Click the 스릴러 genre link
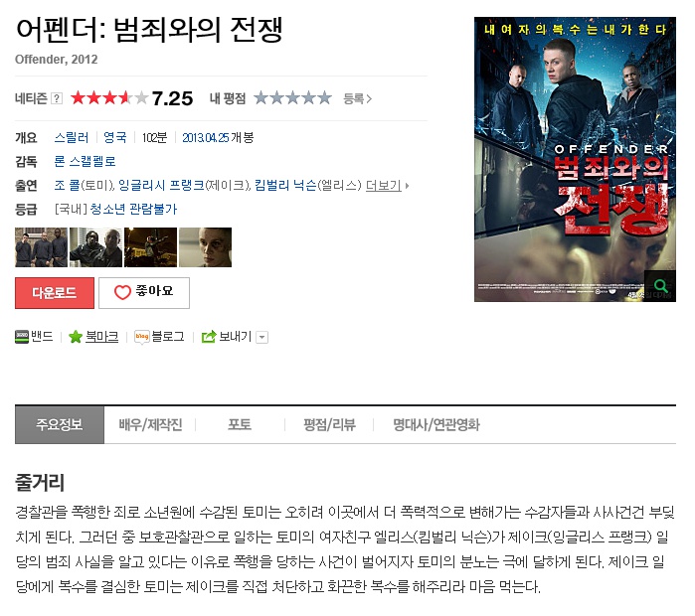 tap(72, 138)
